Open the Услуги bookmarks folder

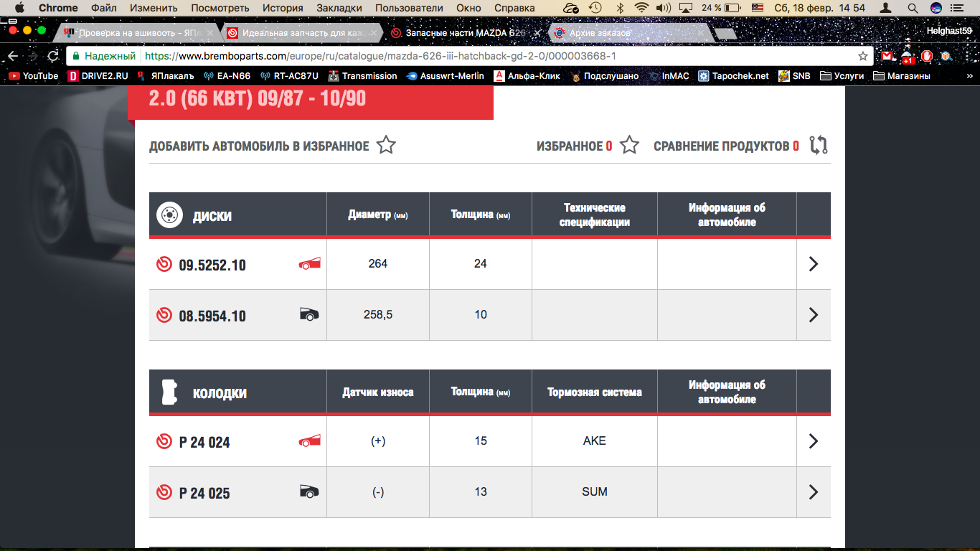click(842, 75)
